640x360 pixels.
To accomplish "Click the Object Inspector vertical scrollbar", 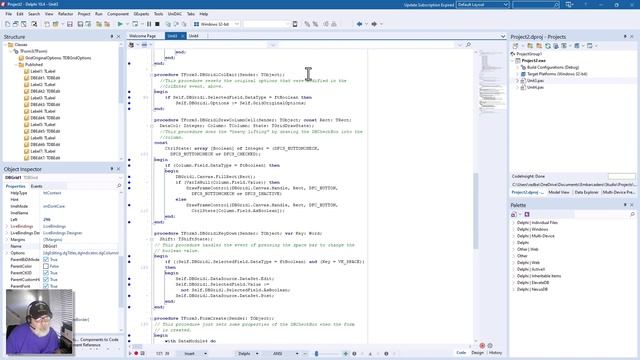I will tap(121, 282).
